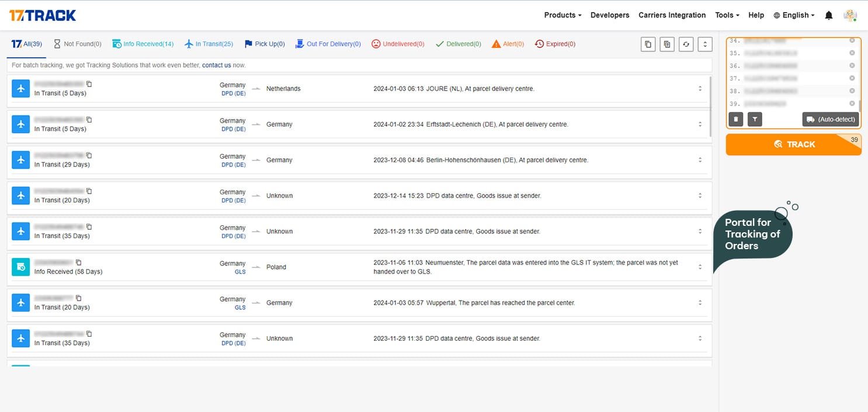868x412 pixels.
Task: Click the notification bell icon
Action: 828,16
